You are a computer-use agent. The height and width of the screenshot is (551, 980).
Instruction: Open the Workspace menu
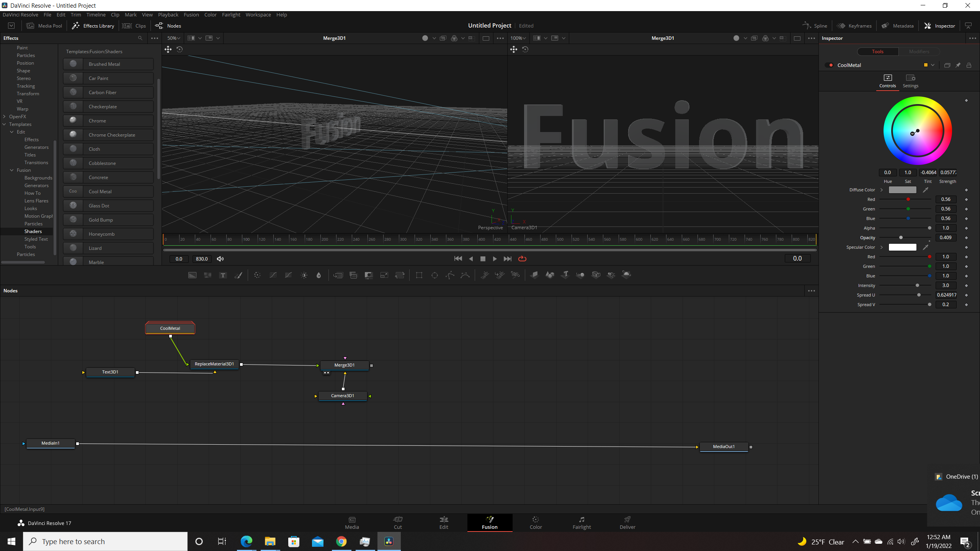(258, 15)
